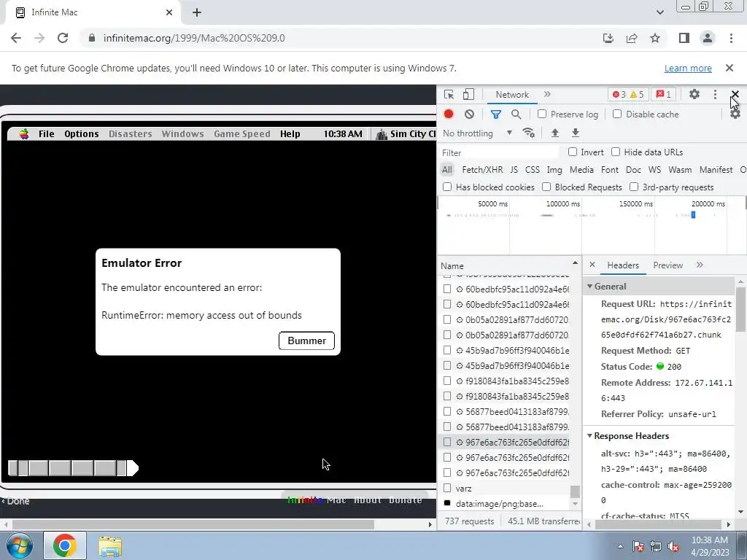Click the request list vertical scrollbar
747x560 pixels.
[575, 491]
